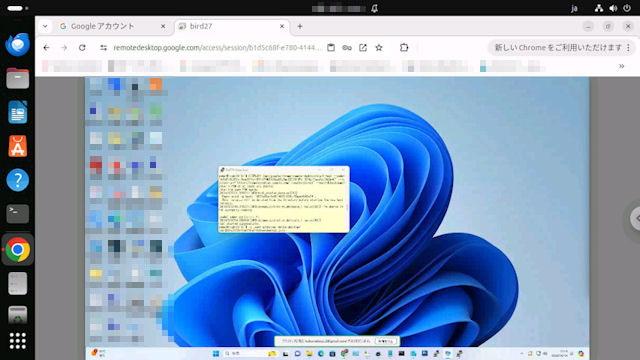This screenshot has height=360, width=640.
Task: Open Thunderbird mail from the dock
Action: pyautogui.click(x=18, y=44)
